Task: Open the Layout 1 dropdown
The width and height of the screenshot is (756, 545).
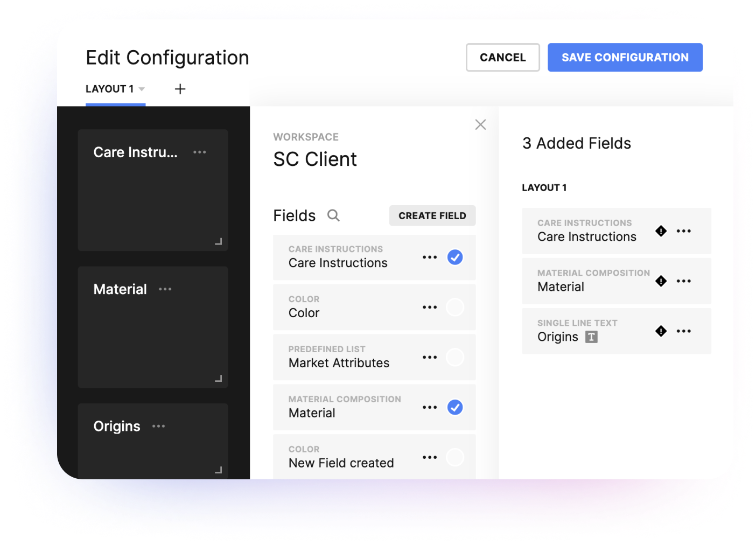Action: (x=142, y=89)
